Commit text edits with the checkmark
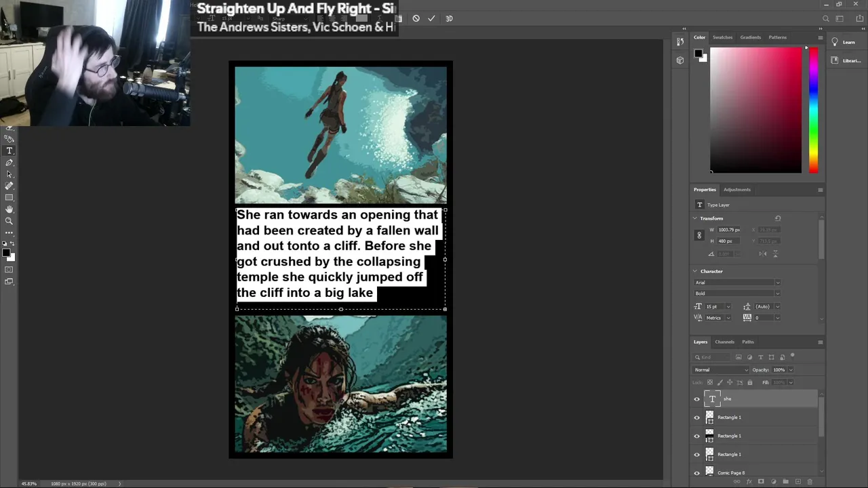The image size is (868, 488). 431,18
